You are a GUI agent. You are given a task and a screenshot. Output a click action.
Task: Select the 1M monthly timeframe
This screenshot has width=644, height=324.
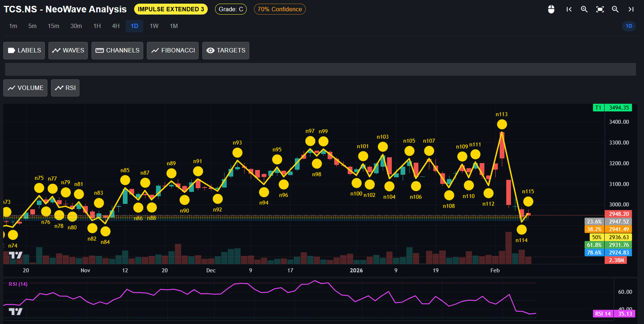(174, 26)
